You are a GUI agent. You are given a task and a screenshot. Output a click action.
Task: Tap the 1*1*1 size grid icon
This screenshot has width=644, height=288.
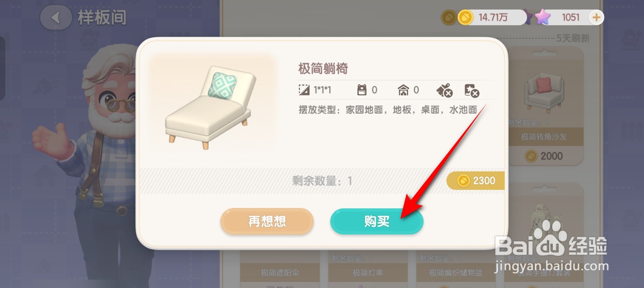click(x=304, y=90)
